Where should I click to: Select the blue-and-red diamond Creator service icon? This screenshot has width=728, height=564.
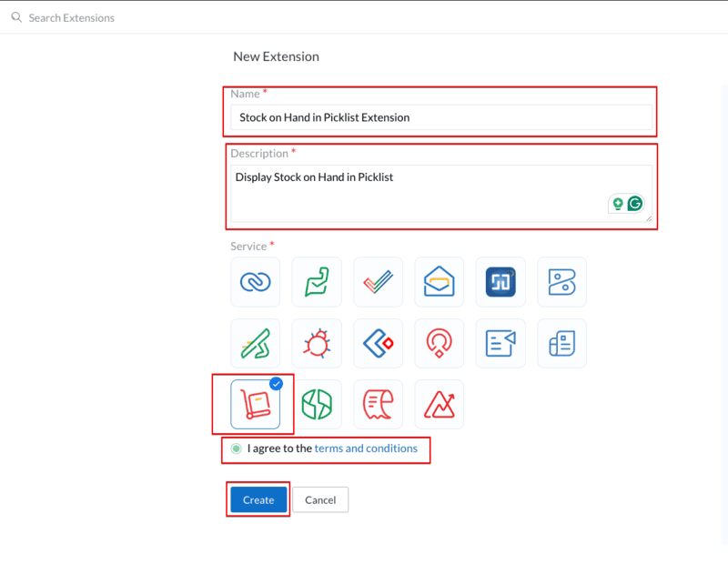click(x=378, y=343)
